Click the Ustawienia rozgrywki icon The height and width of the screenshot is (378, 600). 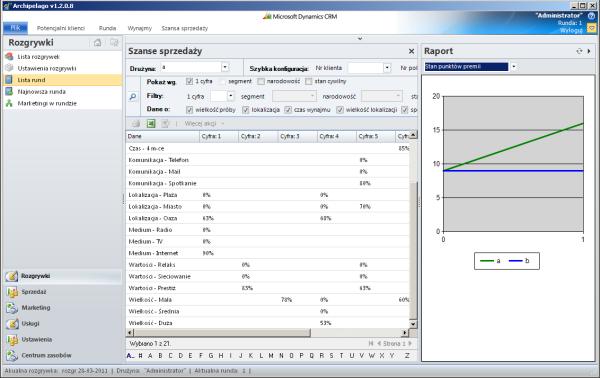coord(9,68)
